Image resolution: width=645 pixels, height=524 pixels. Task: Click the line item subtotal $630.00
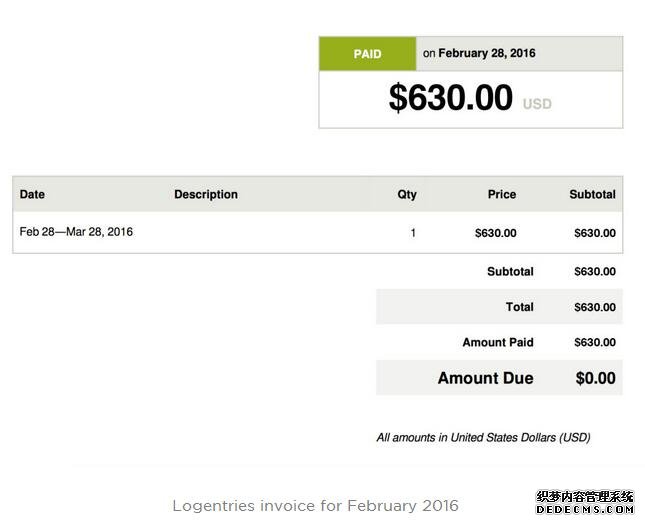point(595,233)
